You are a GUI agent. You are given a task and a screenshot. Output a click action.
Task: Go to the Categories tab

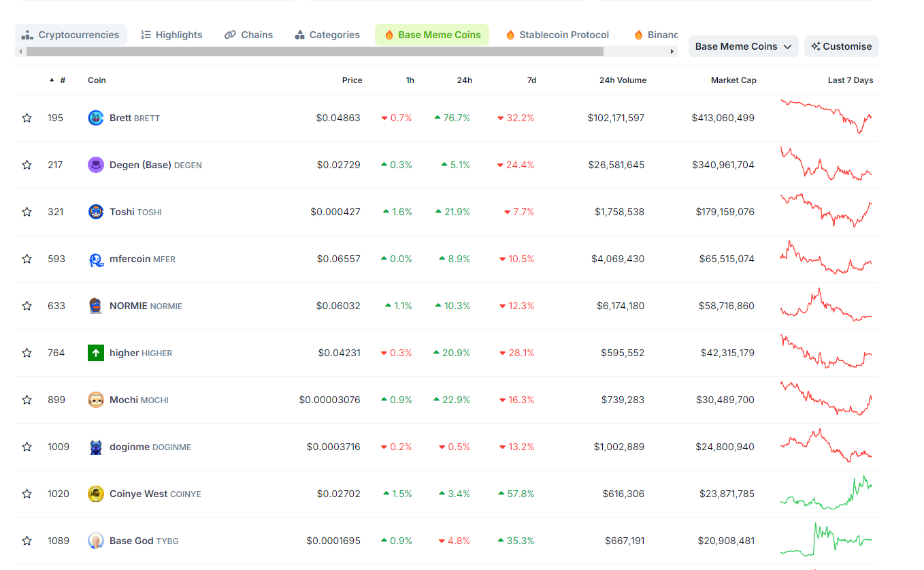(x=327, y=35)
